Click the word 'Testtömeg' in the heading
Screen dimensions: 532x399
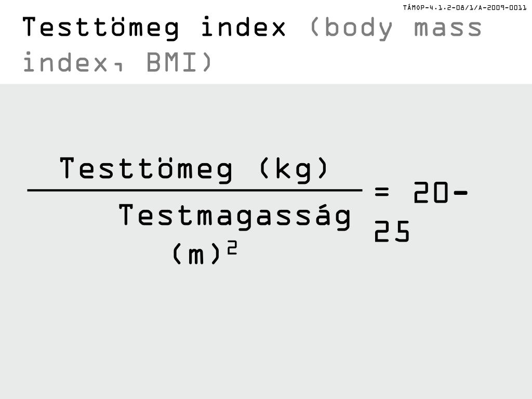click(101, 28)
